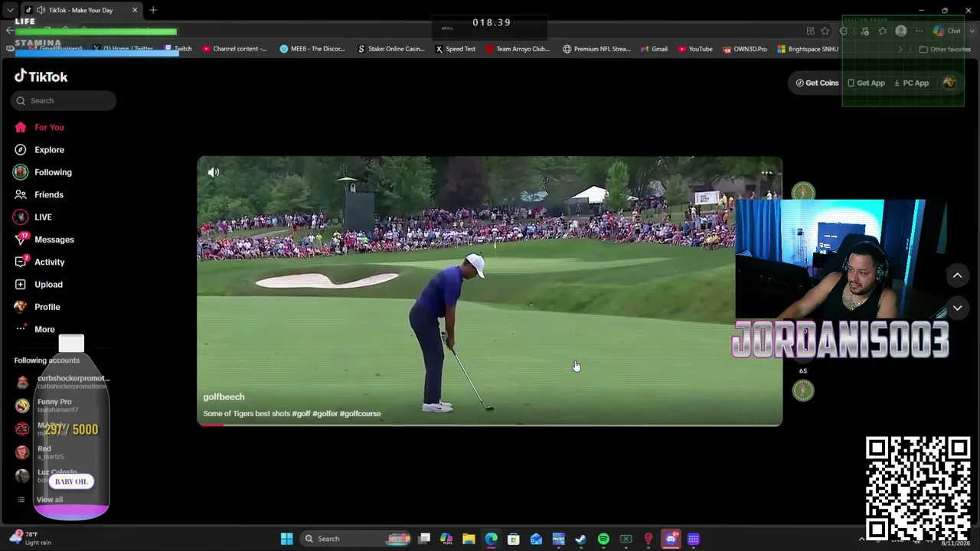Viewport: 980px width, 551px height.
Task: Go to the next video with the down arrow
Action: coord(957,308)
